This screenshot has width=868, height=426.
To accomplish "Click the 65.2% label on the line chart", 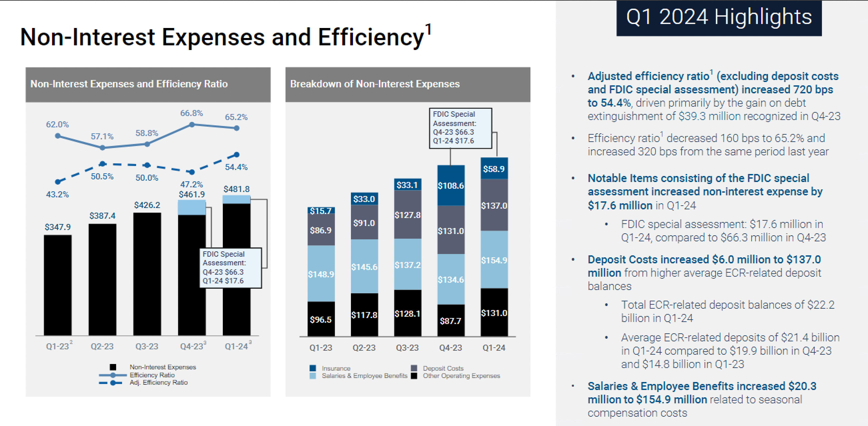I will 236,117.
